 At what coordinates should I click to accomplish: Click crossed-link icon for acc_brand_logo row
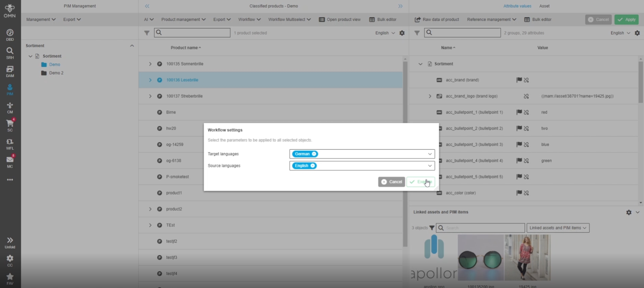[x=526, y=96]
